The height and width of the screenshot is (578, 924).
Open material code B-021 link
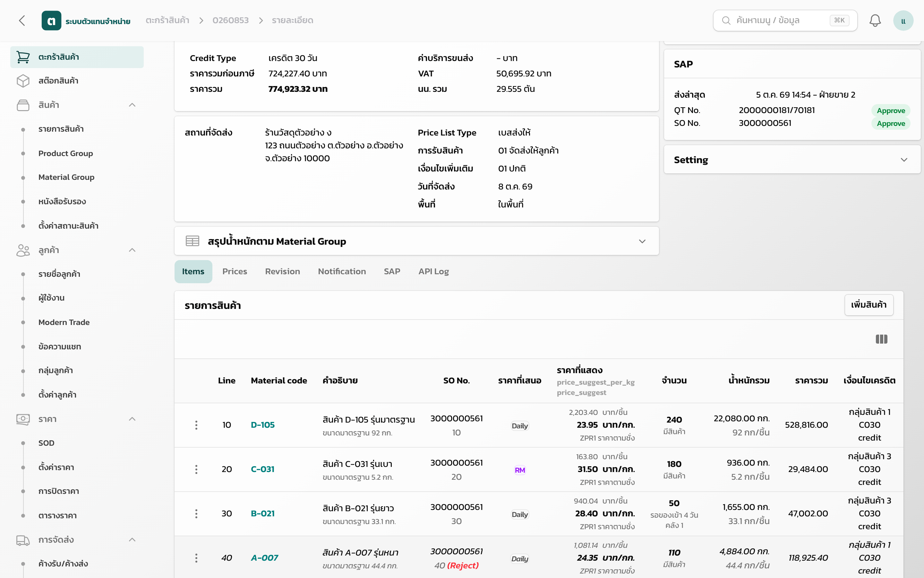(263, 514)
